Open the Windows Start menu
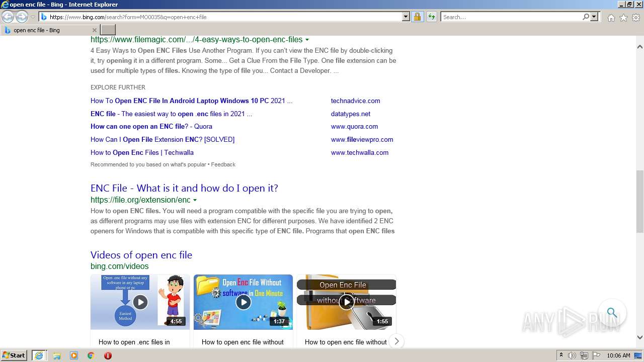Screen dimensions: 644x362 (14, 355)
